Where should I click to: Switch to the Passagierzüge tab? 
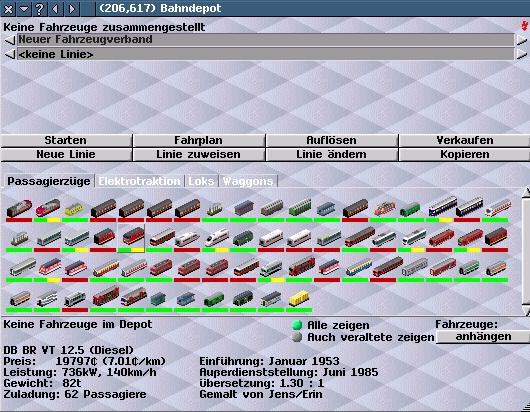pos(49,181)
